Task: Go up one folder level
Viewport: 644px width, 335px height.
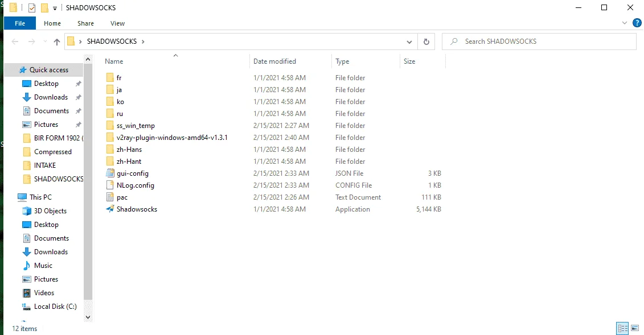Action: pos(57,42)
